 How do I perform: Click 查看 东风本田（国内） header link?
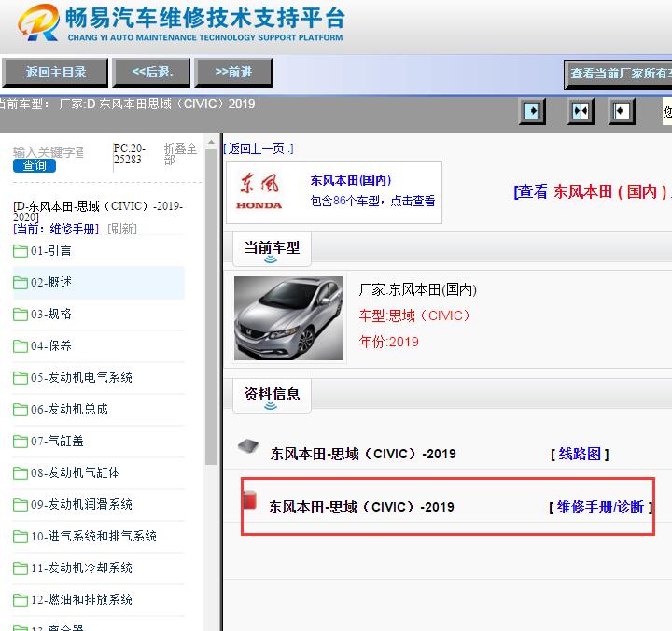click(x=593, y=191)
